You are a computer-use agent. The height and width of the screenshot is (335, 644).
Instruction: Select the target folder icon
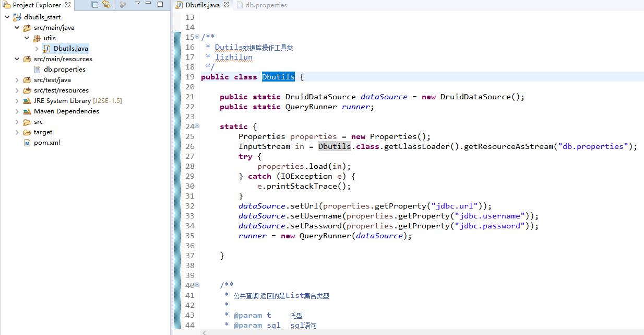(27, 132)
